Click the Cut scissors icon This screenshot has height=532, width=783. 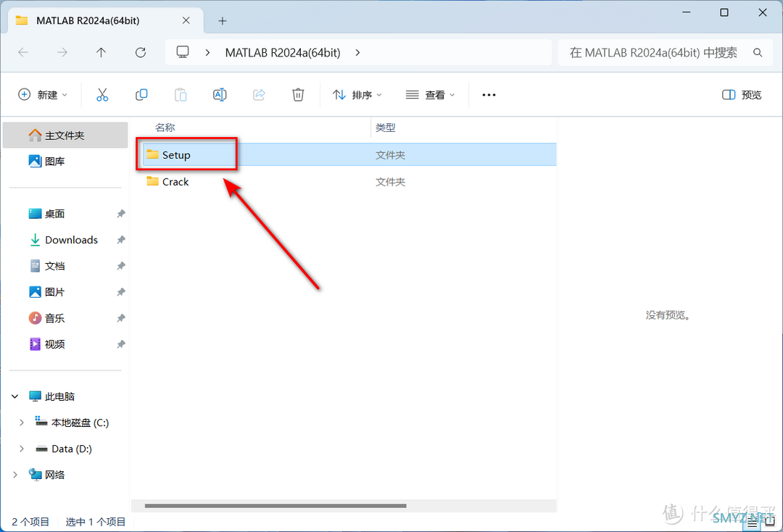click(102, 95)
